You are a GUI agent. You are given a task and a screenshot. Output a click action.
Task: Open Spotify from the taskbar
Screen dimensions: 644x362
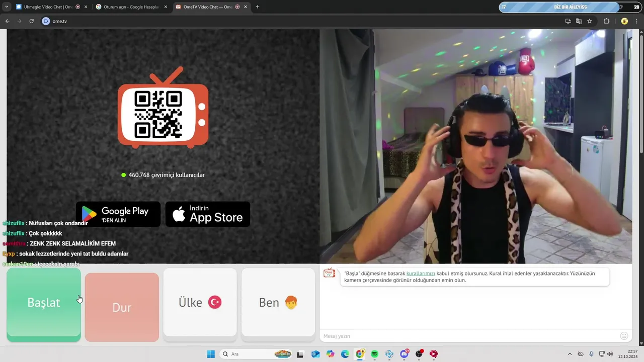pos(375,354)
